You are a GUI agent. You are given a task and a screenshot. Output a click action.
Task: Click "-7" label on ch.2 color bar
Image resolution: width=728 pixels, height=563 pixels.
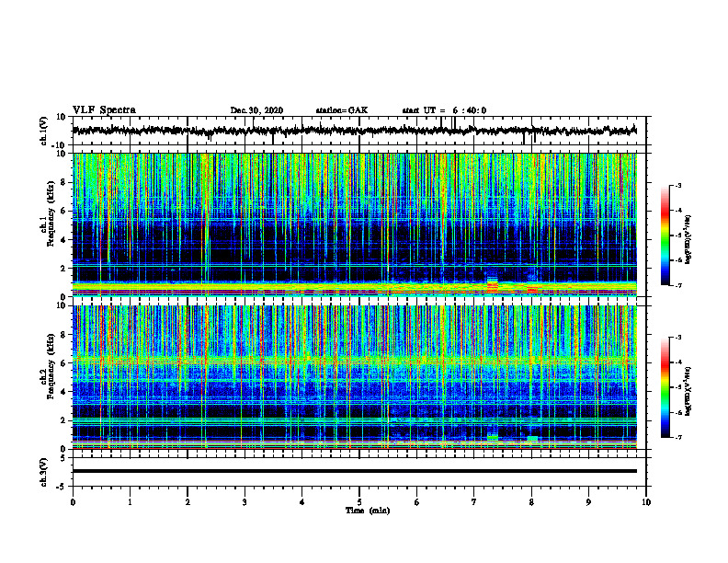pyautogui.click(x=677, y=438)
